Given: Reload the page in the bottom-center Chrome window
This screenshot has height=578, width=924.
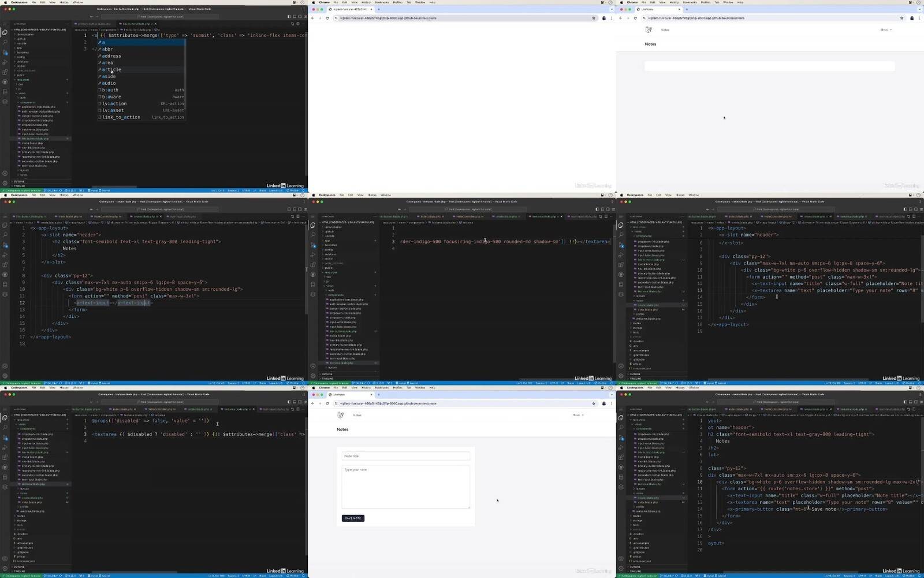Looking at the screenshot, I should (327, 403).
